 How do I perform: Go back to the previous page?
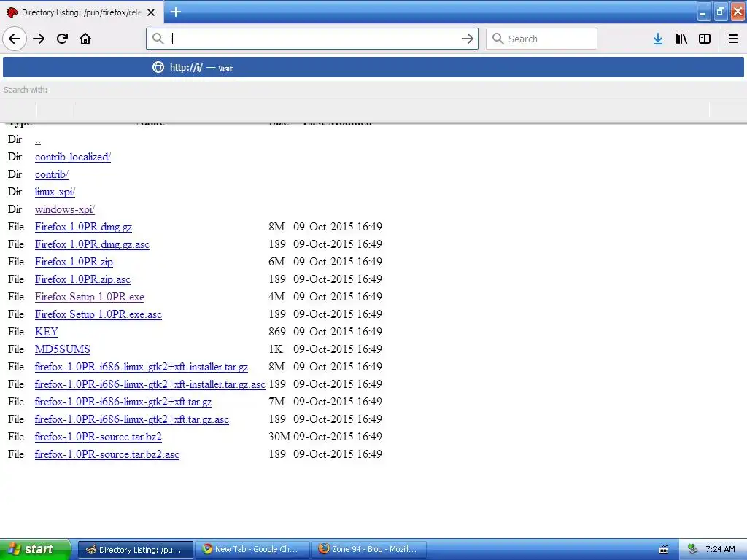tap(15, 39)
